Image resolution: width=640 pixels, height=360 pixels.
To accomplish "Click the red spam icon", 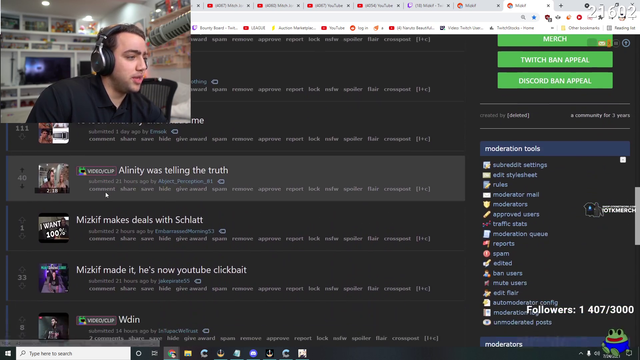I will coord(487,253).
